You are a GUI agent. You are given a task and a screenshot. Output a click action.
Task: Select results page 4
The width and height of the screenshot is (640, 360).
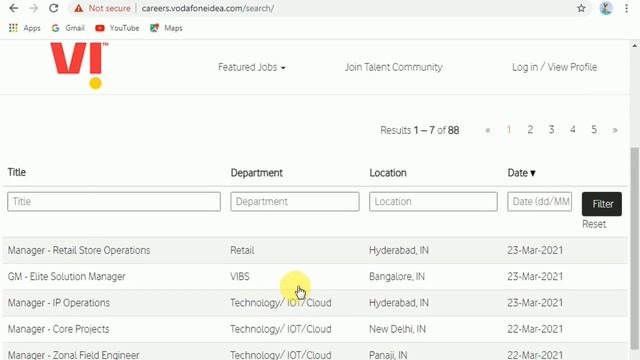tap(573, 130)
